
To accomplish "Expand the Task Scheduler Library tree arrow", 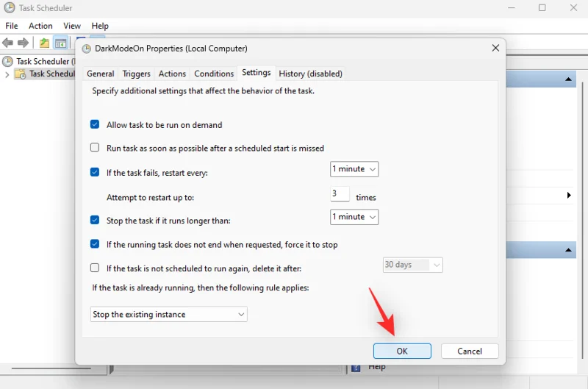I will pyautogui.click(x=7, y=74).
